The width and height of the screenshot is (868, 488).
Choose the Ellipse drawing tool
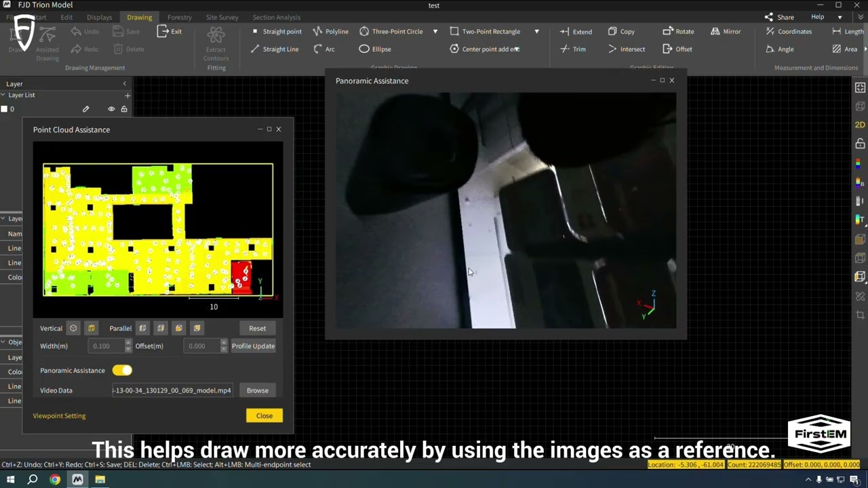click(374, 49)
